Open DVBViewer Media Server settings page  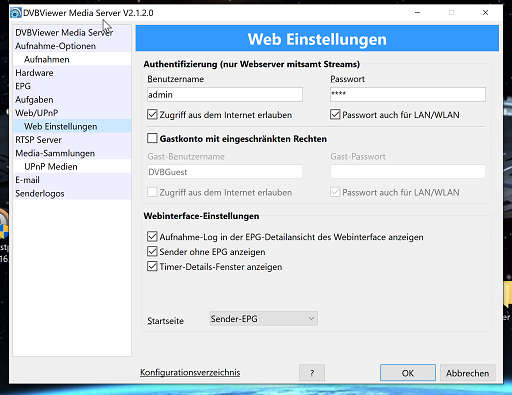pyautogui.click(x=72, y=32)
